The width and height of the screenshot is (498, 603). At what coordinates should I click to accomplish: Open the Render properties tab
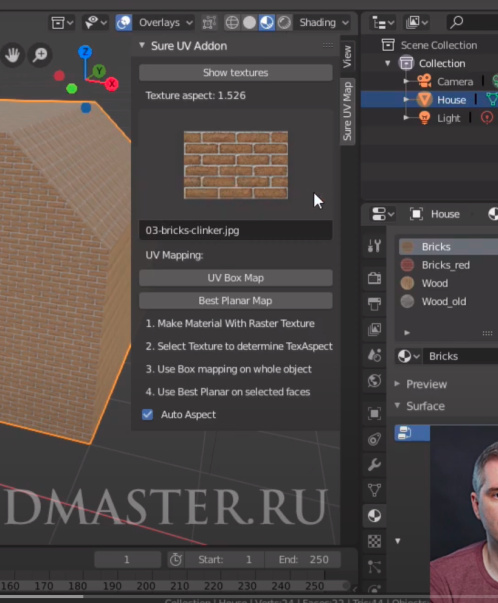pos(374,278)
